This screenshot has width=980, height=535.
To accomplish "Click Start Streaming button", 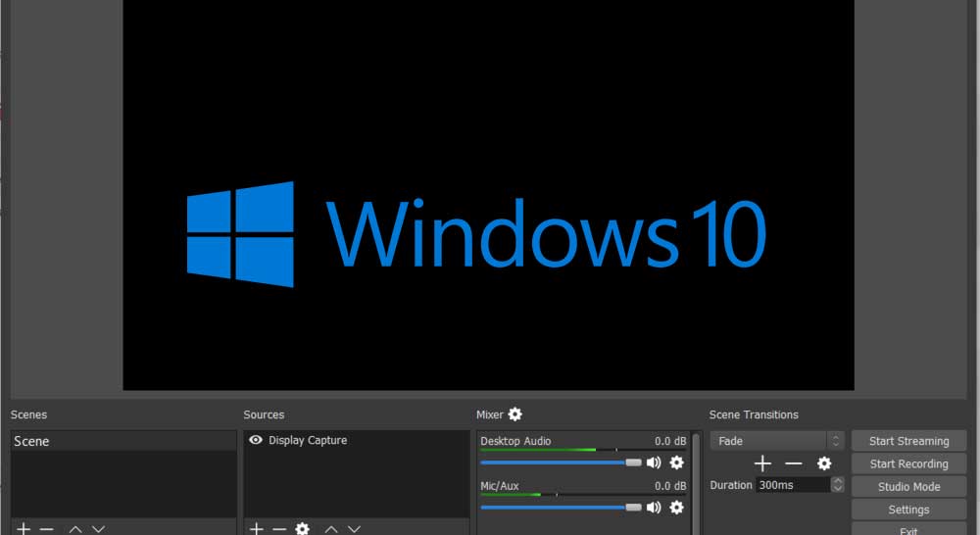I will pyautogui.click(x=908, y=441).
